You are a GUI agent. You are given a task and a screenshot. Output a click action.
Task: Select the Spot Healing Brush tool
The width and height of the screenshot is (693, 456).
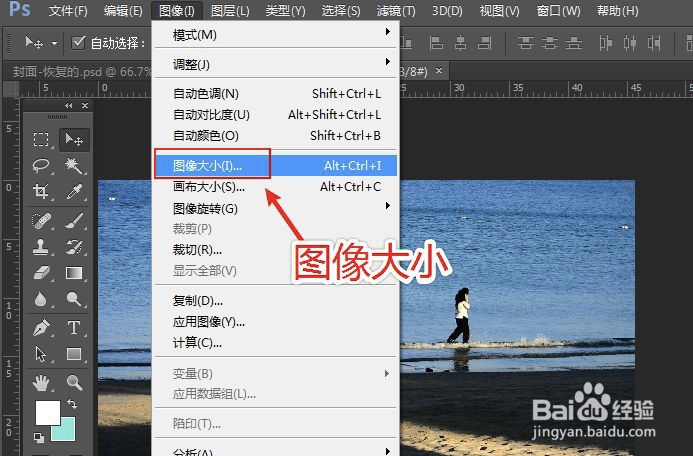[x=41, y=220]
